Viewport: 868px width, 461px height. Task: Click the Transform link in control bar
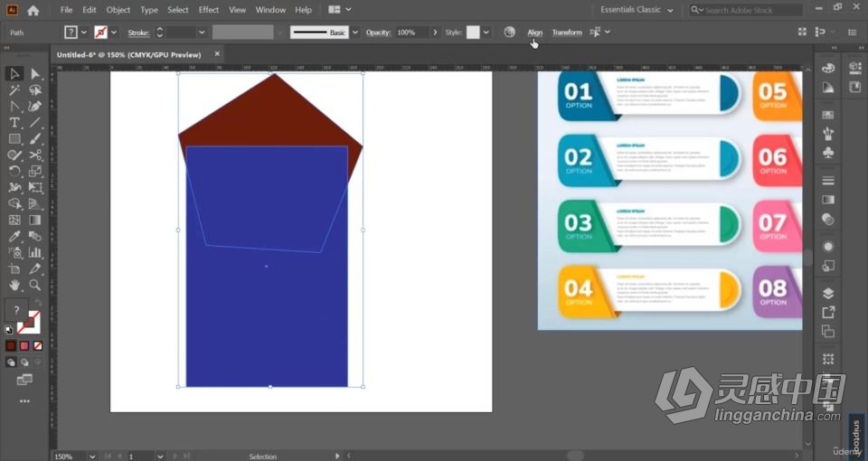(567, 33)
